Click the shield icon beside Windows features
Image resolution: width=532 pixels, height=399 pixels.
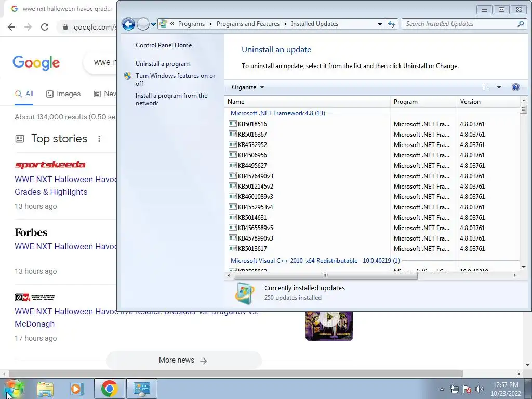coord(128,76)
